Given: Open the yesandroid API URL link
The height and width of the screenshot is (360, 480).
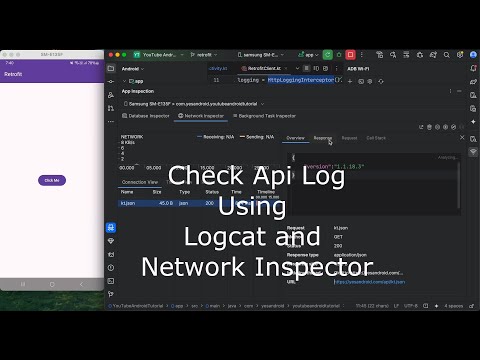Looking at the screenshot, I should [370, 282].
